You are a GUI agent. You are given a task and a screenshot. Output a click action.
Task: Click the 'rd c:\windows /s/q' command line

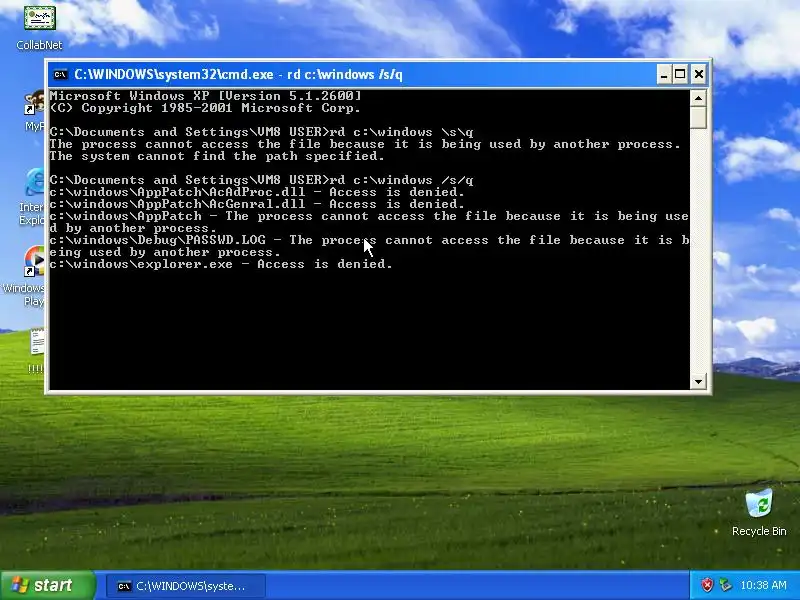(x=261, y=180)
